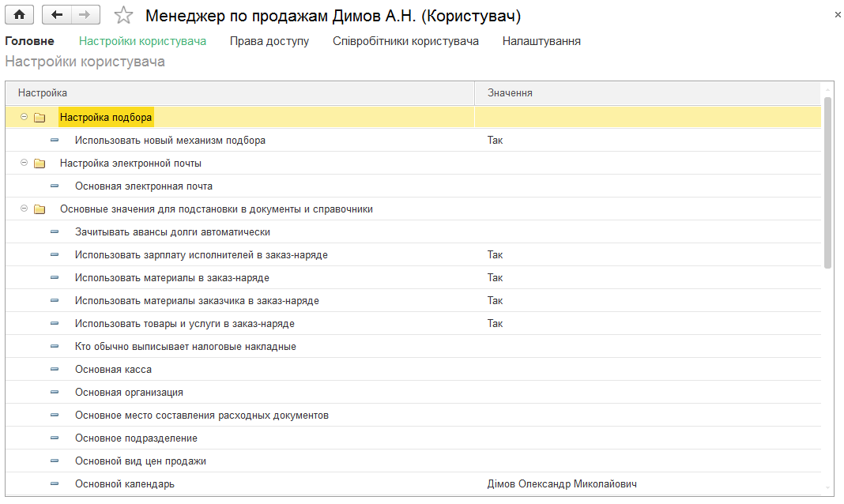The image size is (844, 504).
Task: Click item icon beside Основной календарь
Action: coord(55,483)
